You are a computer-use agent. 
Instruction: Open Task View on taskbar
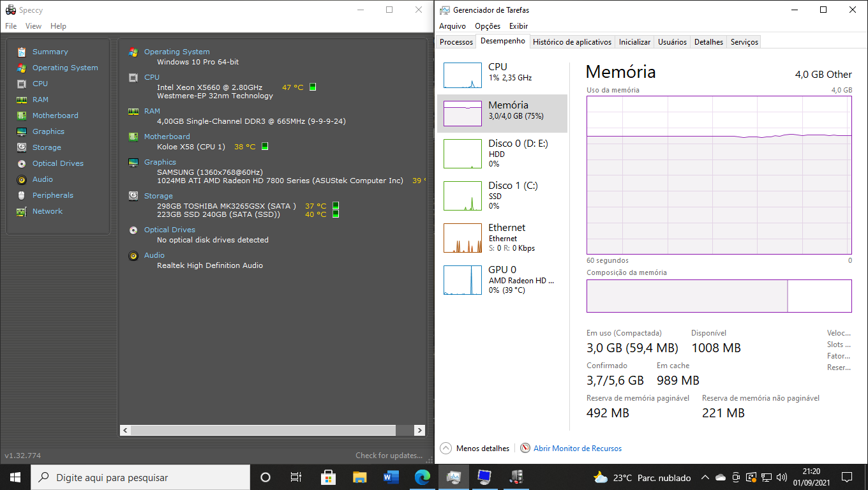click(x=296, y=477)
